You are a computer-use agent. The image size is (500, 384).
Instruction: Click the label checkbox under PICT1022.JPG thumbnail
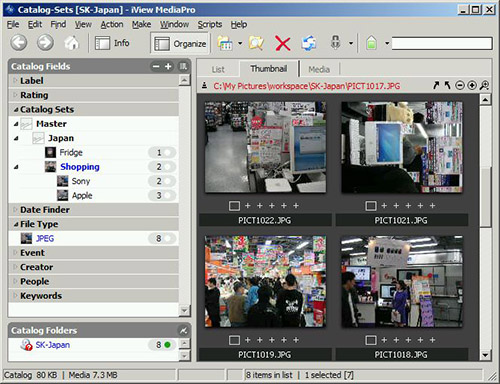pyautogui.click(x=234, y=206)
